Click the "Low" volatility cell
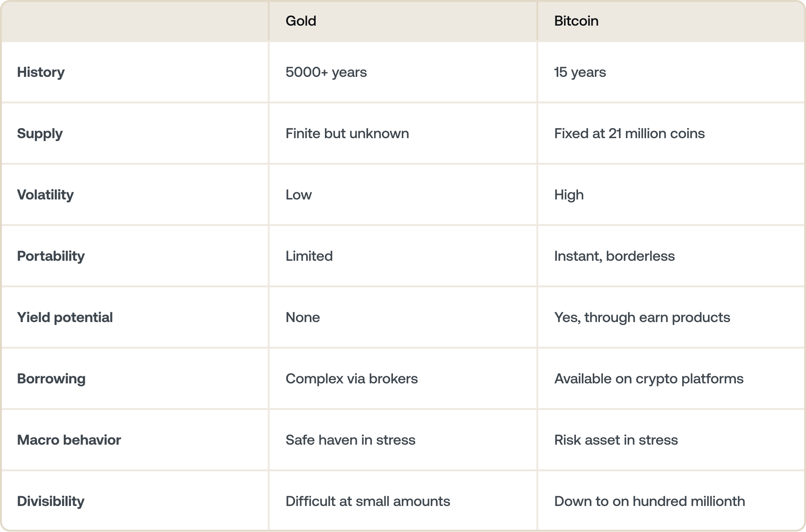Viewport: 806px width, 532px height. click(298, 195)
